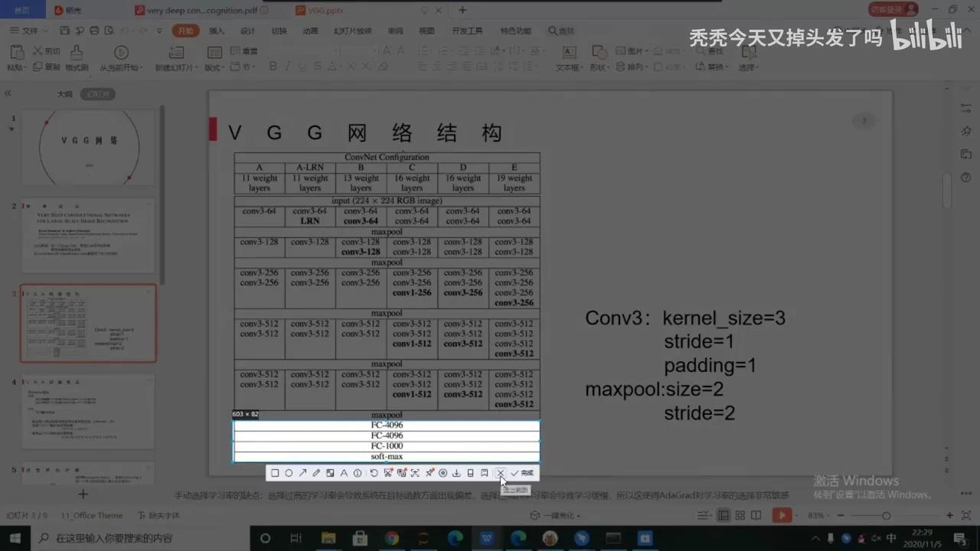Click the 完成 finish button
Image resolution: width=980 pixels, height=551 pixels.
pos(524,472)
